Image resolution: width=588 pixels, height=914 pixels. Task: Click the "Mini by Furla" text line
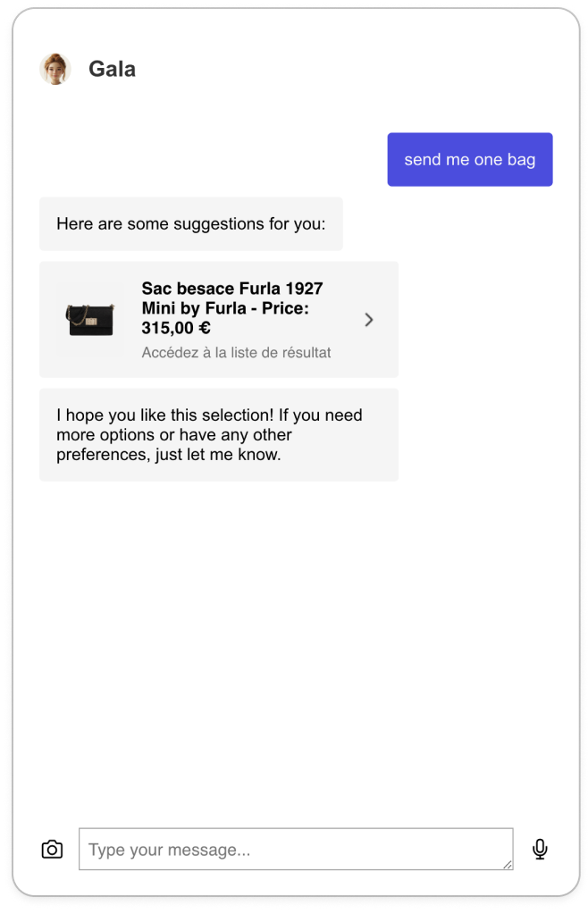(x=195, y=308)
